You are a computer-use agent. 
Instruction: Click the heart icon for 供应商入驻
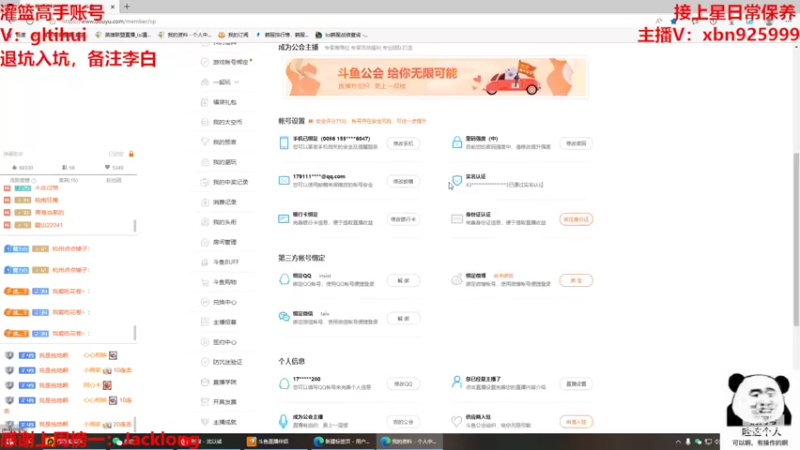click(457, 421)
